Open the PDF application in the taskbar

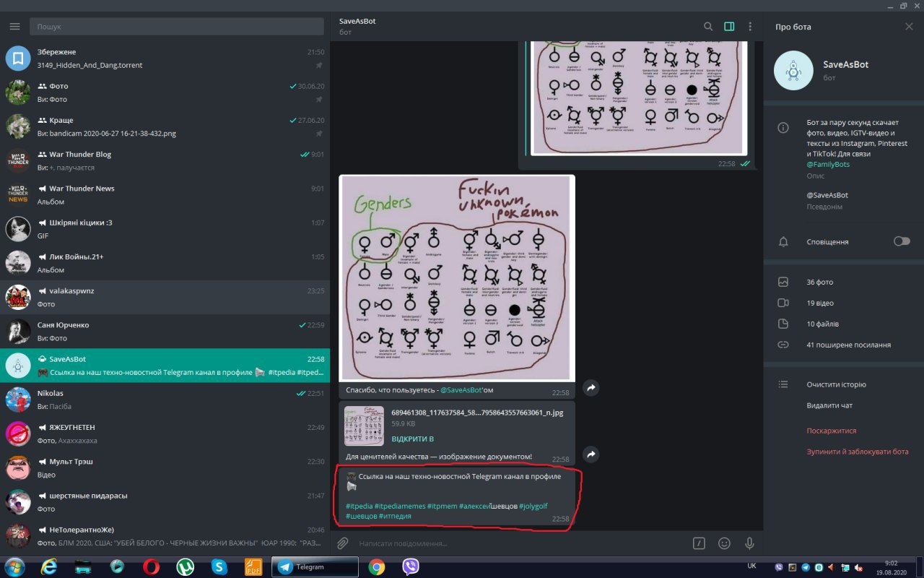(253, 566)
